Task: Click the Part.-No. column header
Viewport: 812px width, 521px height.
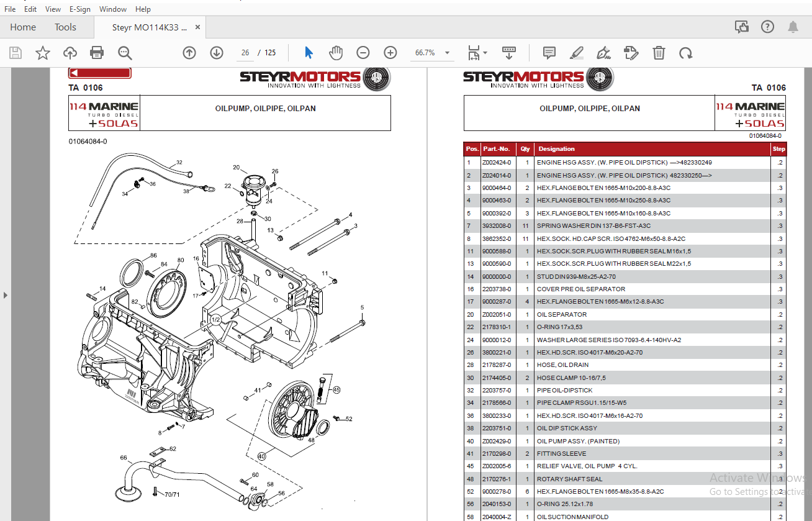Action: [497, 149]
